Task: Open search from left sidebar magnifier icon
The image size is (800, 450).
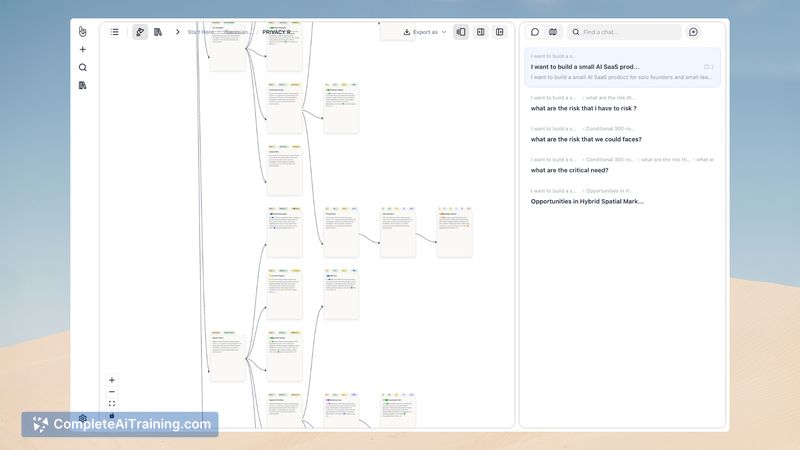Action: 83,67
